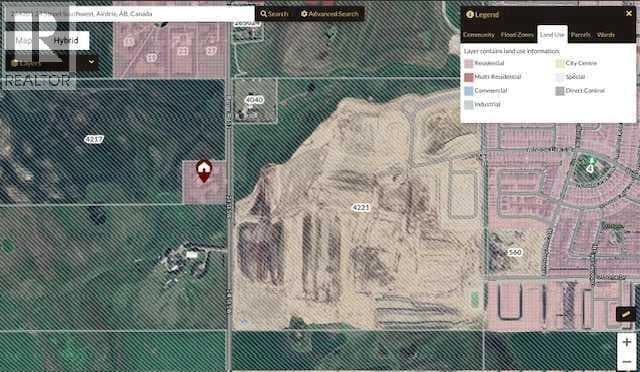Click the Advanced Search gear icon
The image size is (640, 372).
(304, 14)
